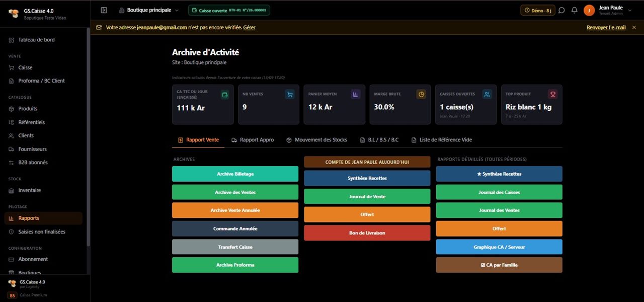The image size is (644, 302).
Task: Open the notifications bell icon
Action: pos(574,10)
